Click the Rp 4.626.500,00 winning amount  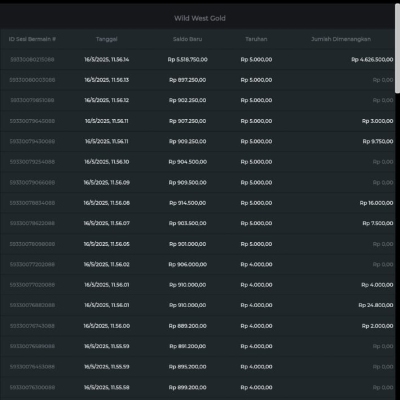point(372,60)
